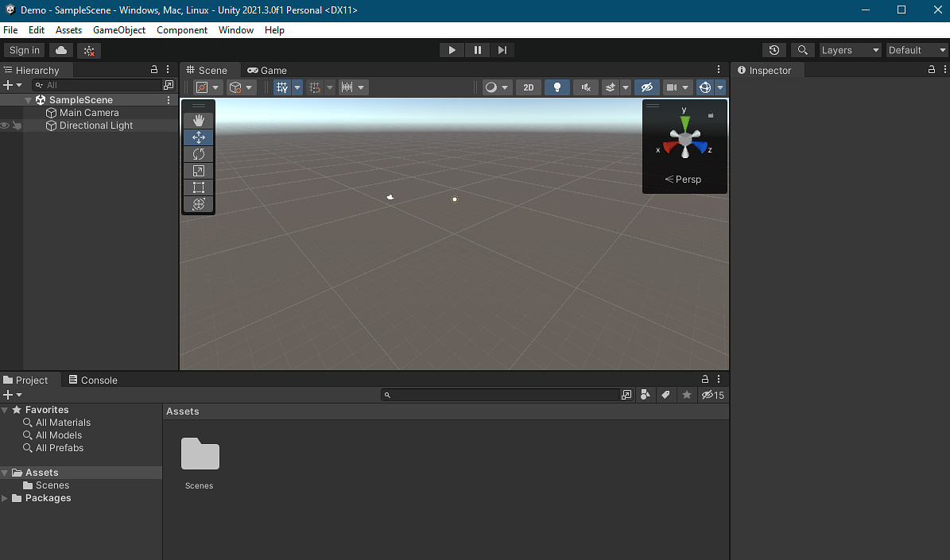The height and width of the screenshot is (560, 950).
Task: Click the scene gizmo green Y axis cone
Action: coord(684,124)
